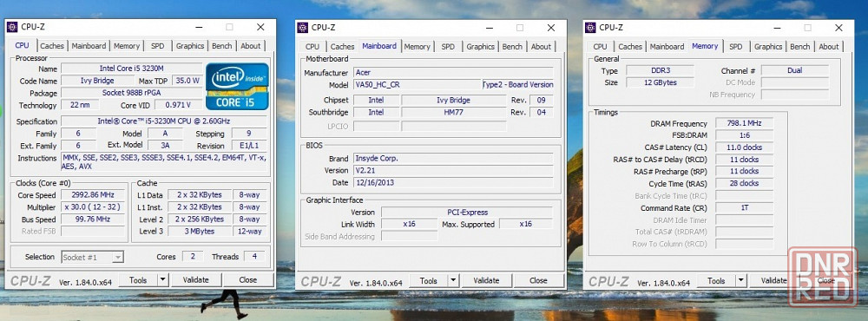This screenshot has height=321, width=868.
Task: Expand Tools dropdown arrow in Mainboard window
Action: click(453, 280)
